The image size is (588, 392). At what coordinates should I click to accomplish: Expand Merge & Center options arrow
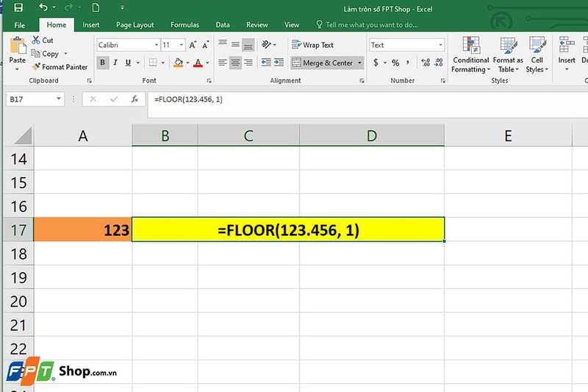359,63
